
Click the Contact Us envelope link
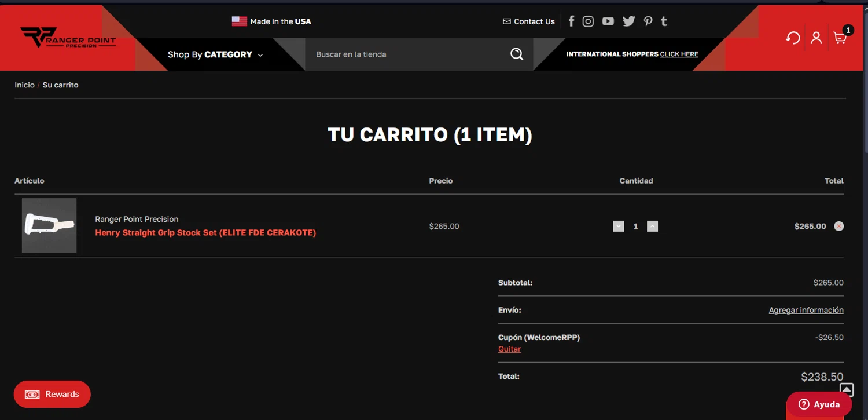[529, 21]
